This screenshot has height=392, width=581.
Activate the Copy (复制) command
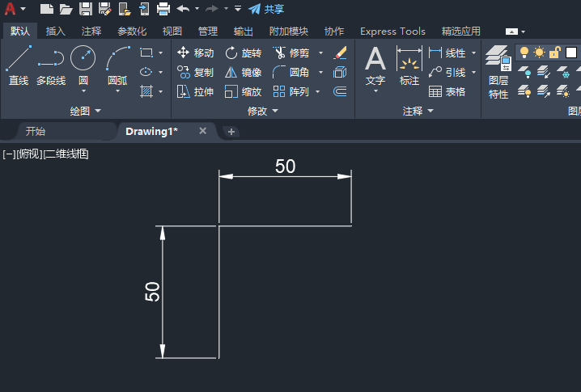[x=195, y=72]
